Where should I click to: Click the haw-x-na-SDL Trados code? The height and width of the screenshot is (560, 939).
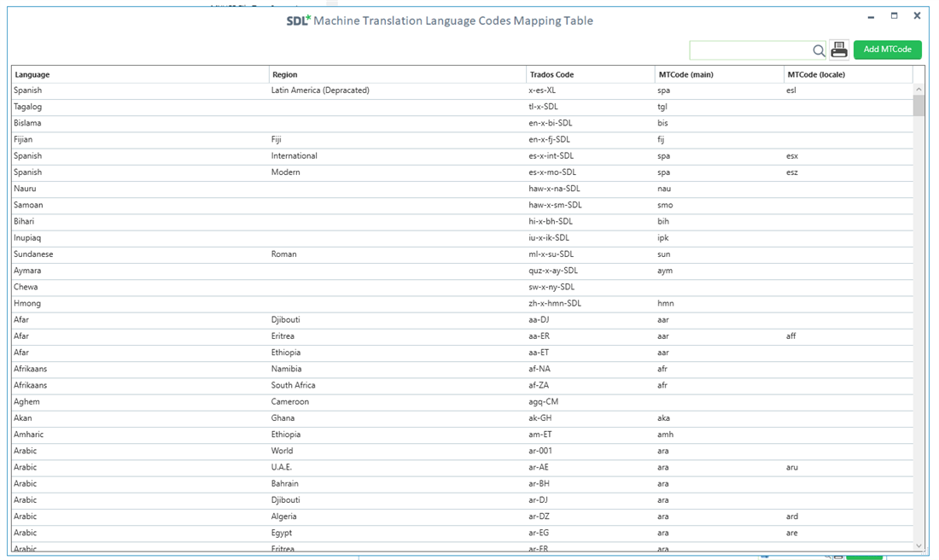[x=554, y=189]
